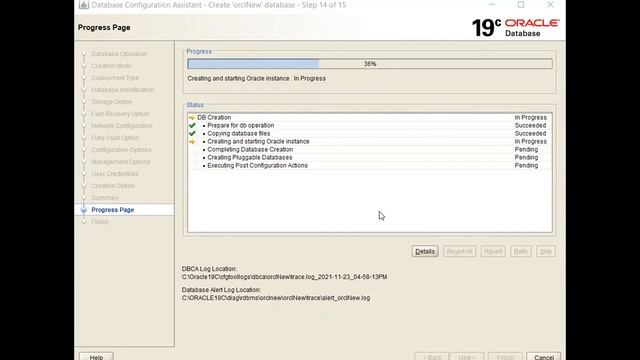Click 'Creating Pluggable Databases' row text
Viewport: 640px width, 360px height.
pyautogui.click(x=249, y=158)
